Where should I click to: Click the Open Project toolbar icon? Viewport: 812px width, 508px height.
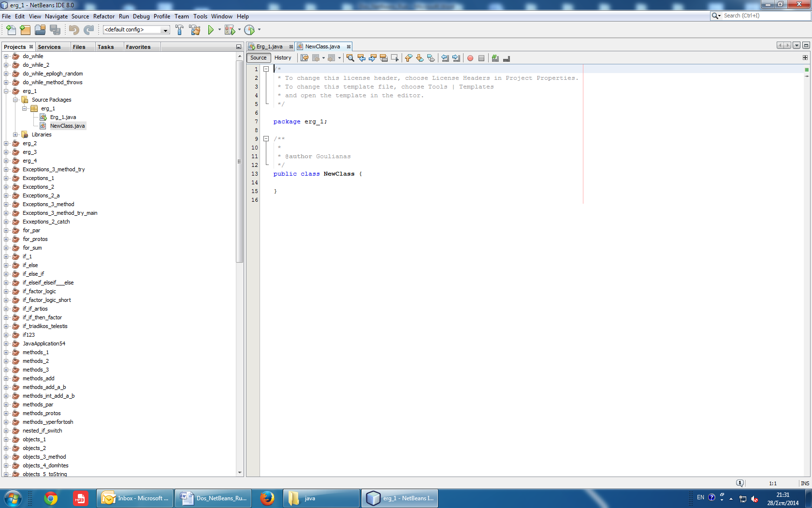click(x=40, y=30)
